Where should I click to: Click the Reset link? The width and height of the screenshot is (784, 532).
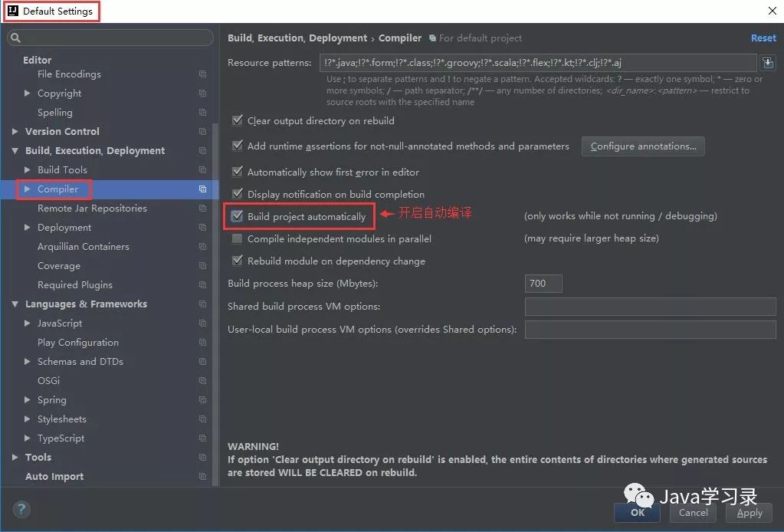pyautogui.click(x=763, y=38)
